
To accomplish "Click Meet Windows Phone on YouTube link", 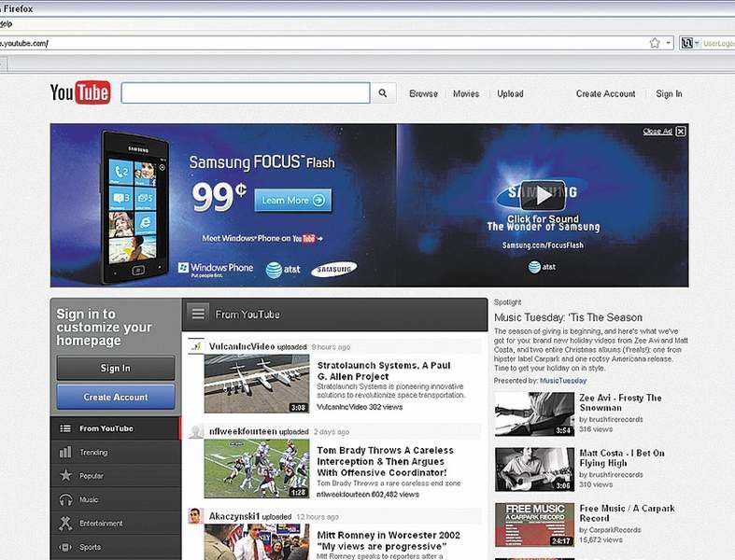I will tap(262, 238).
